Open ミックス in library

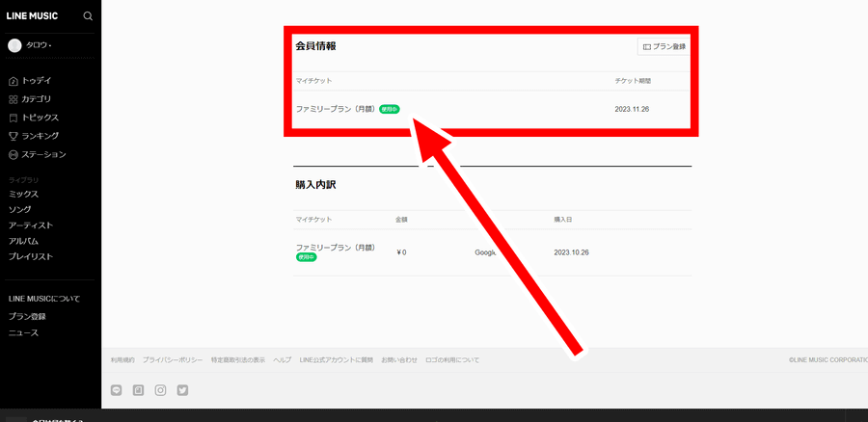(x=23, y=194)
